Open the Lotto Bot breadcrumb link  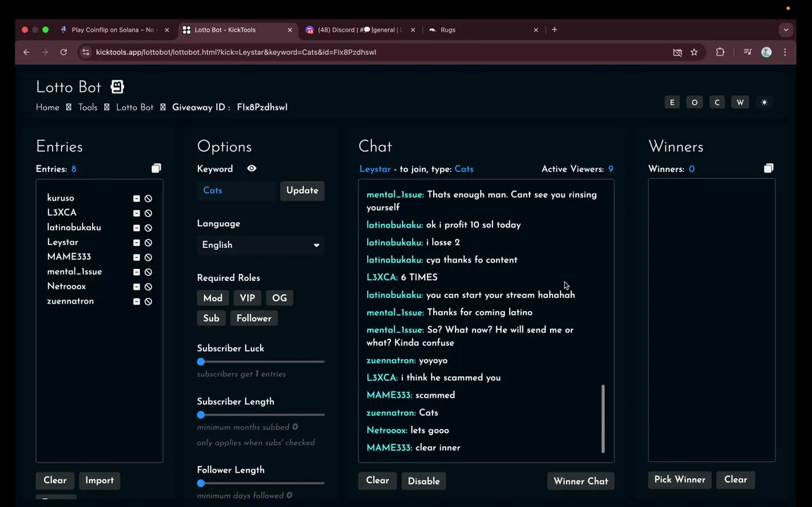point(135,108)
